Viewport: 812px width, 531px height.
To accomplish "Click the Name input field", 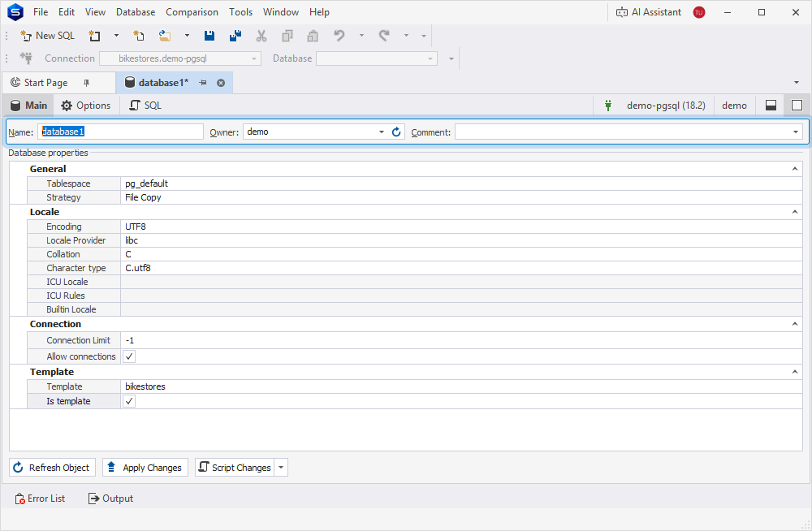I will click(x=121, y=132).
